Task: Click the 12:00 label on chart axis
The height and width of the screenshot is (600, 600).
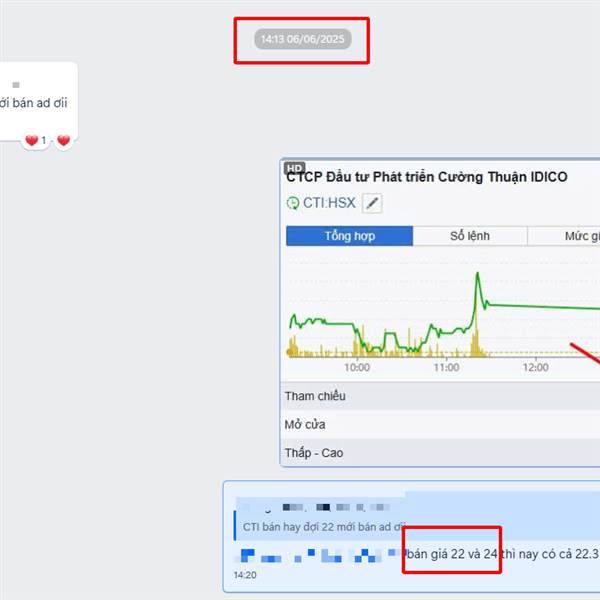Action: [x=536, y=367]
